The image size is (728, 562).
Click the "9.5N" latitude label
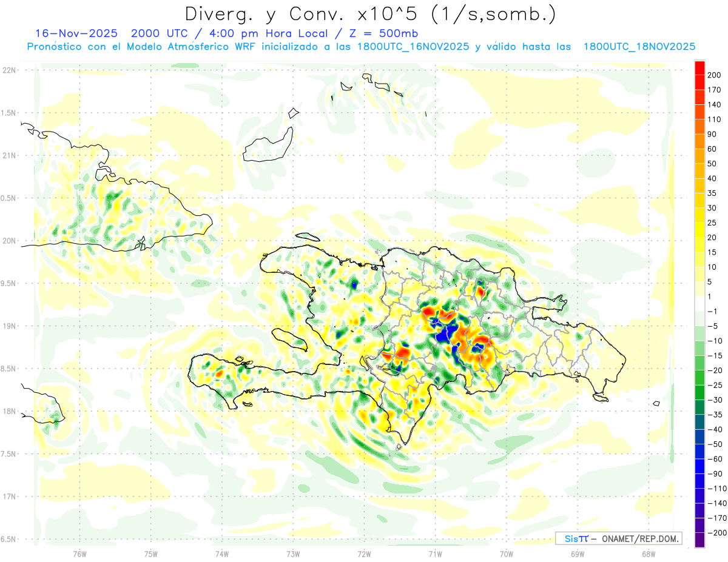pos(9,283)
